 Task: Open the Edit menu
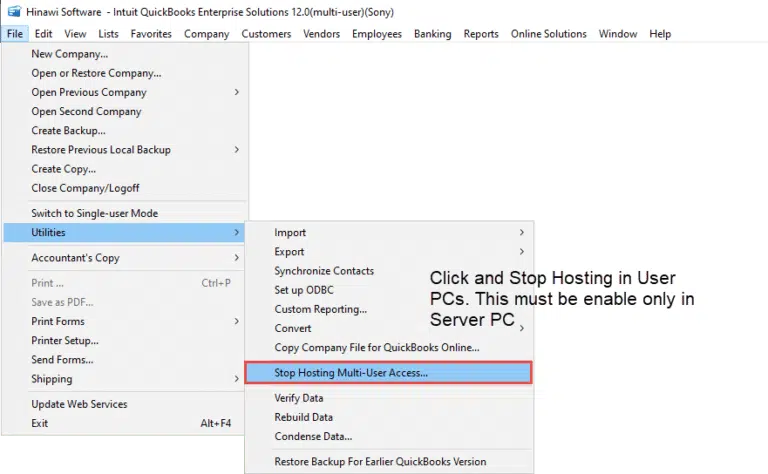click(43, 34)
